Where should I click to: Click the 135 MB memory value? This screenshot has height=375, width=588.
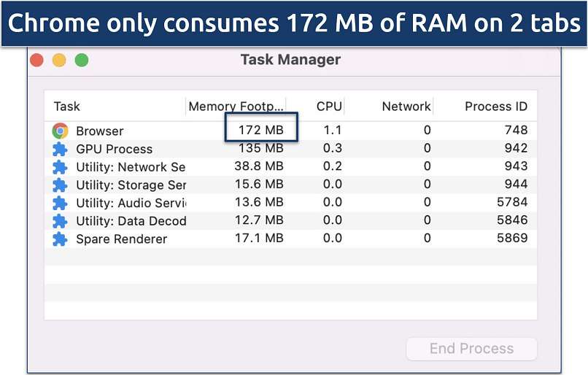pyautogui.click(x=261, y=148)
